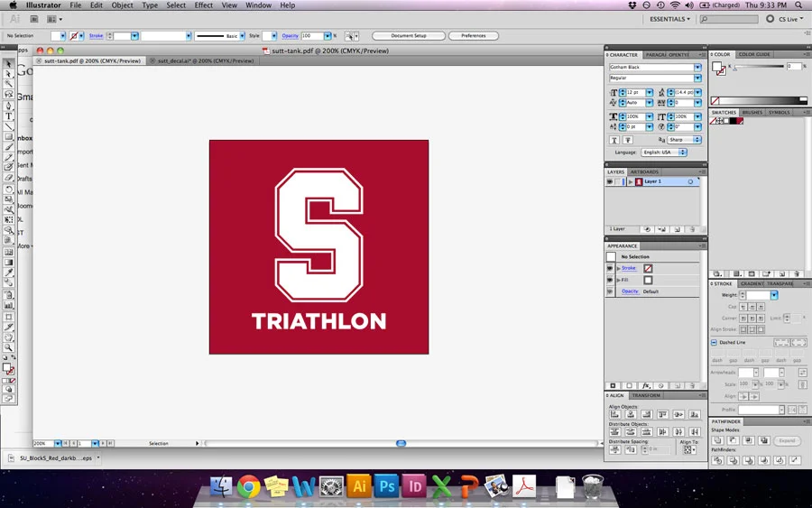
Task: Create new layer in Layers panel
Action: 677,229
